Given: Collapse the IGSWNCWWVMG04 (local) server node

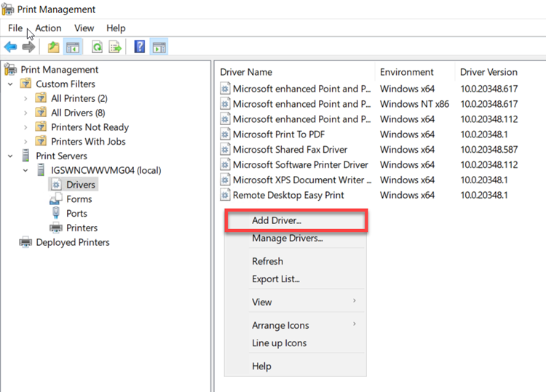Looking at the screenshot, I should (x=27, y=170).
